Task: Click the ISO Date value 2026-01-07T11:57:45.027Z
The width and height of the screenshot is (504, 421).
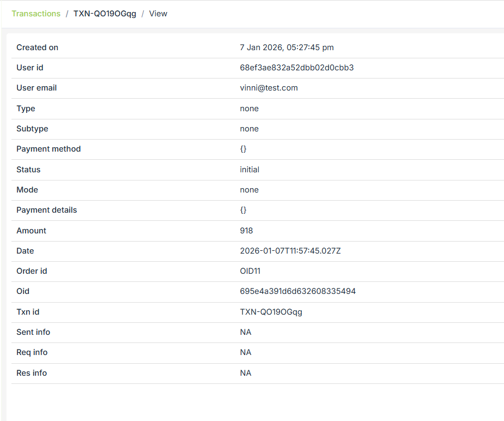Action: pos(290,251)
